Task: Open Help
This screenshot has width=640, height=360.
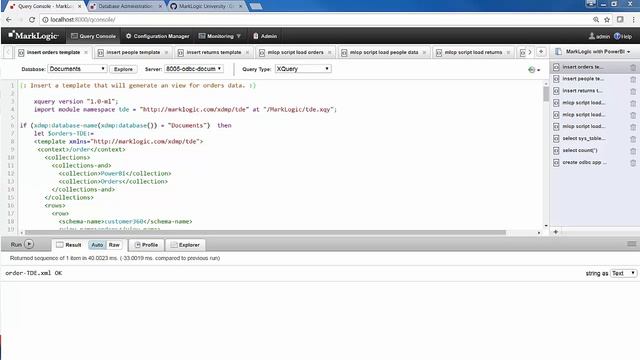Action: coord(623,36)
